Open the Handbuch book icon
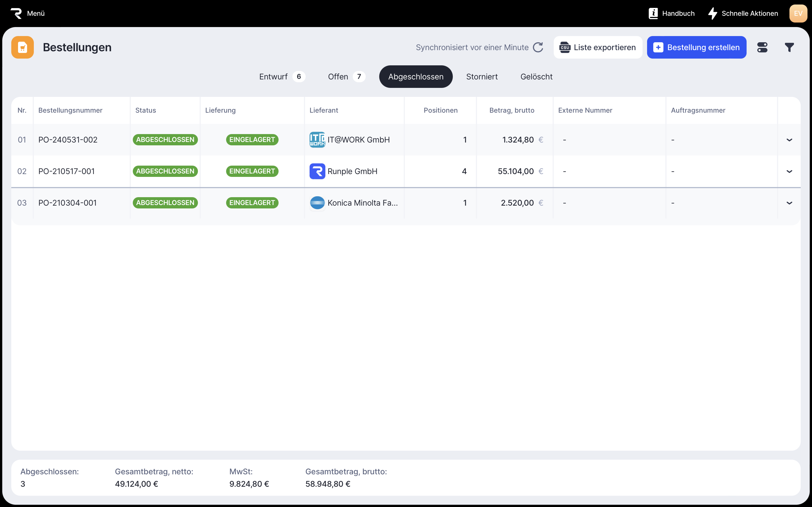The image size is (812, 507). point(653,14)
